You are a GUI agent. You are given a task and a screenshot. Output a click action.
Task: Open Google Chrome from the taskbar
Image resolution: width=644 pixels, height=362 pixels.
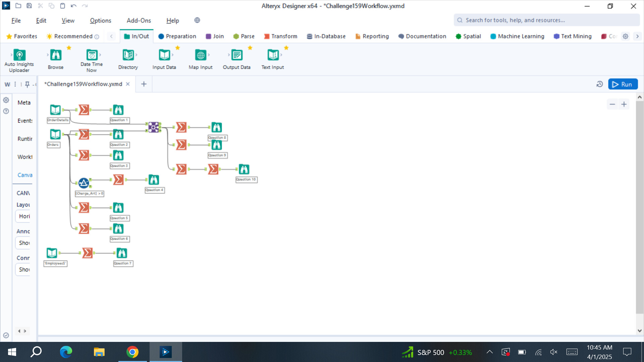(x=132, y=352)
